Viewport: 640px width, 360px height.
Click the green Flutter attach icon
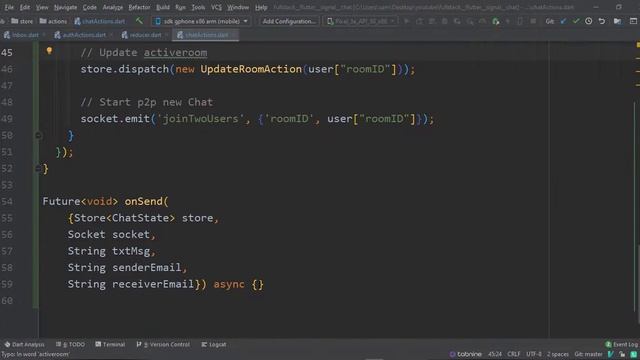496,21
